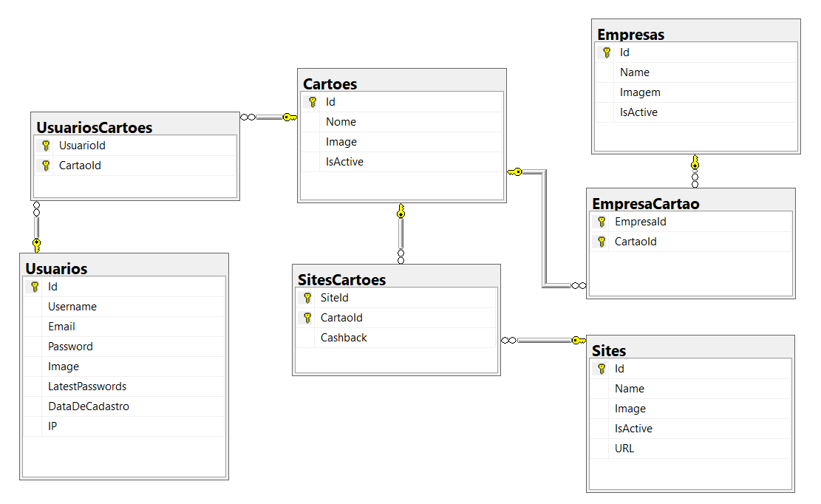Click the DataDeCadastro column in Usuarios

coord(89,406)
